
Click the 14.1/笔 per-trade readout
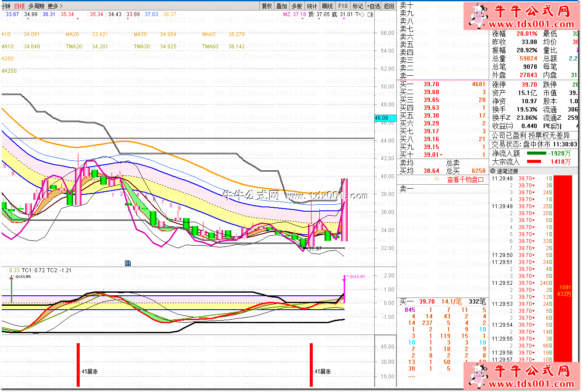(x=451, y=301)
